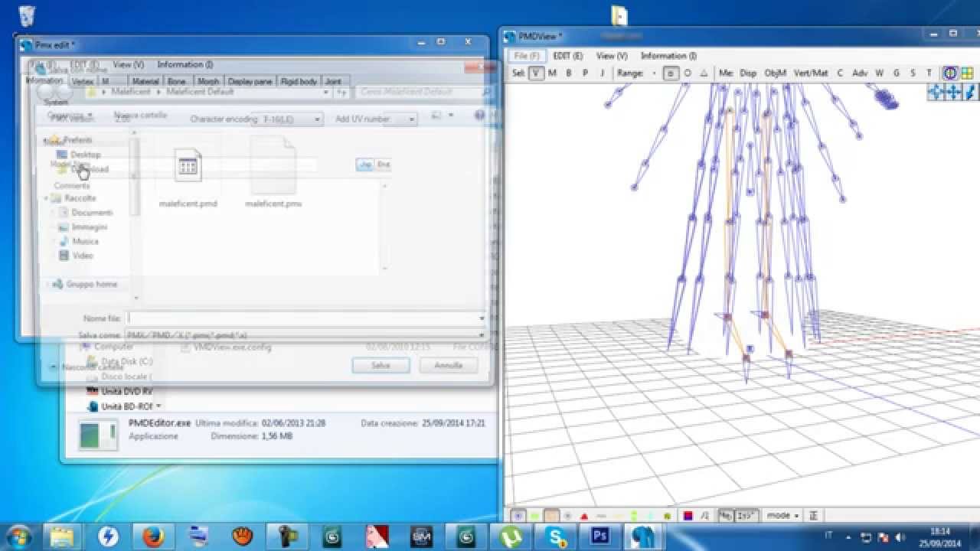Click the W button in PMDView toolbar
Viewport: 980px width, 551px height.
pos(879,73)
